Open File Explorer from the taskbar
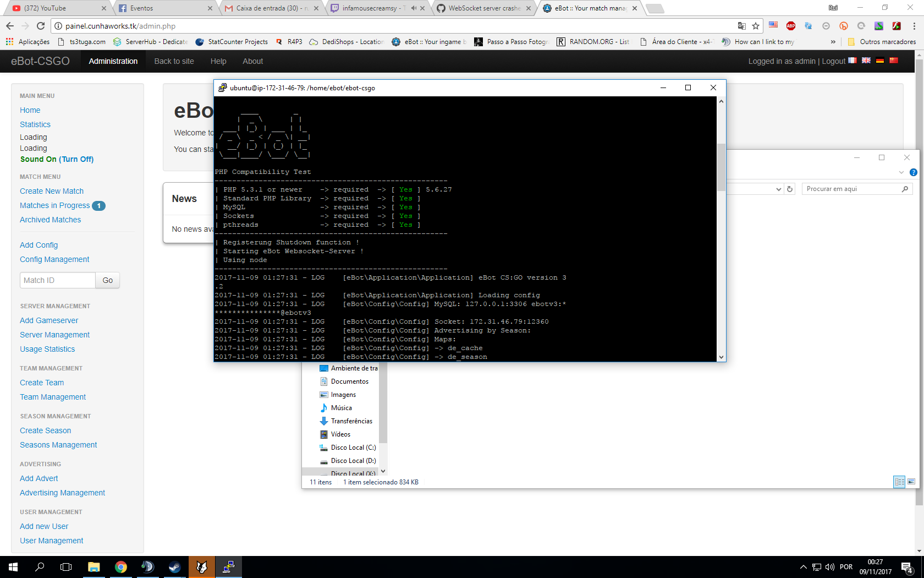This screenshot has width=924, height=578. pos(94,566)
